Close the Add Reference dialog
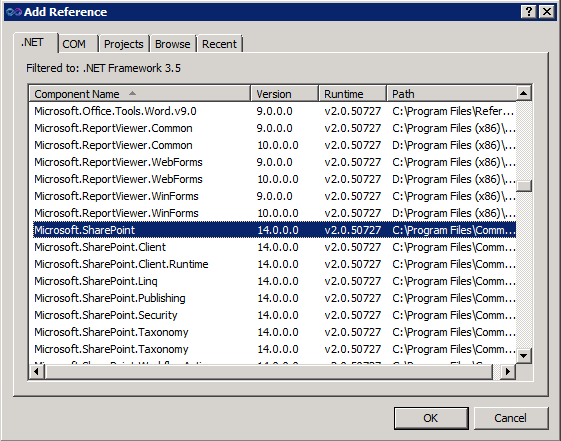 point(547,12)
